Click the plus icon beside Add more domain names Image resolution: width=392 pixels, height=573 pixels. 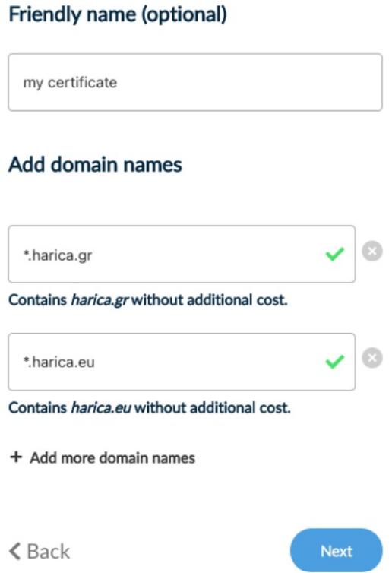[x=16, y=457]
